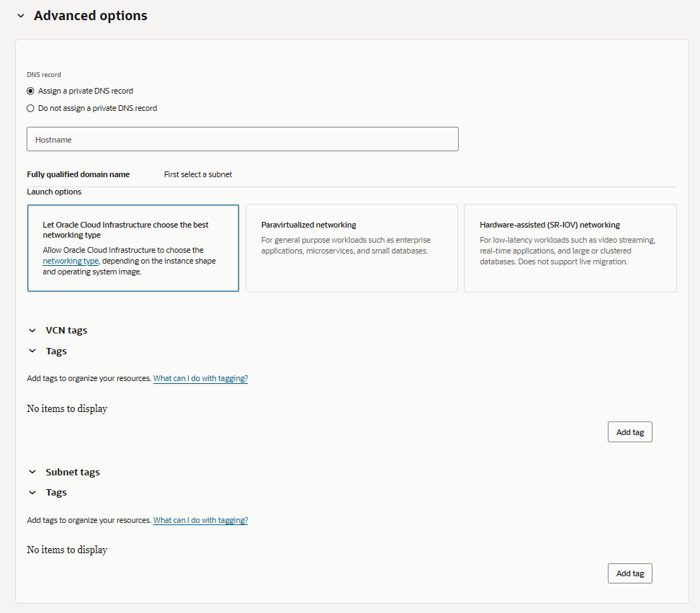
Task: Click the Tags title beneath Subnet tags
Action: (56, 493)
